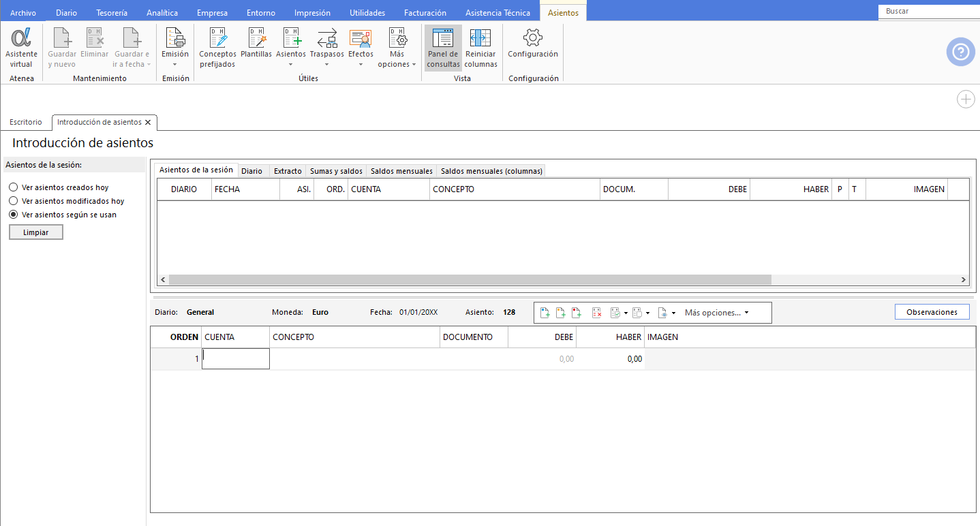Screen dimensions: 980x526
Task: Open the Facturación ribbon tab
Action: click(x=425, y=12)
